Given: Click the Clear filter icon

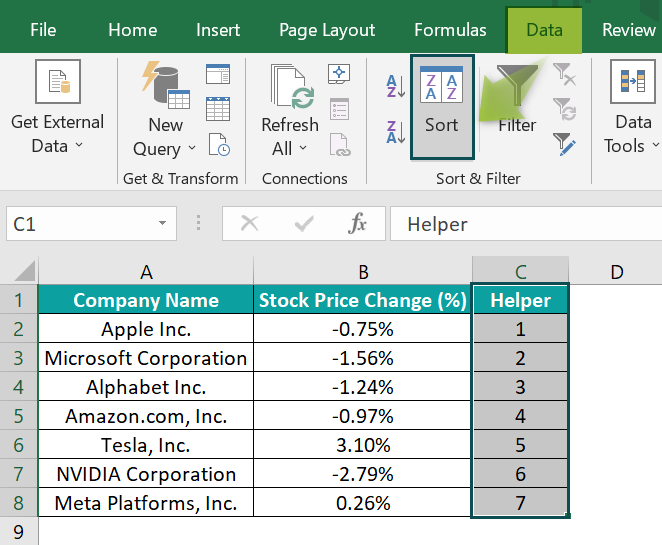Looking at the screenshot, I should tap(564, 74).
